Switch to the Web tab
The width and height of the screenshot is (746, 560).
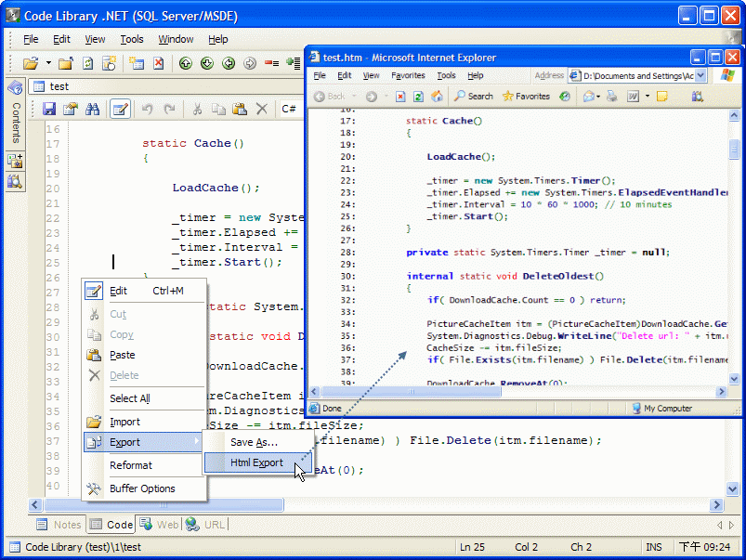pyautogui.click(x=160, y=525)
